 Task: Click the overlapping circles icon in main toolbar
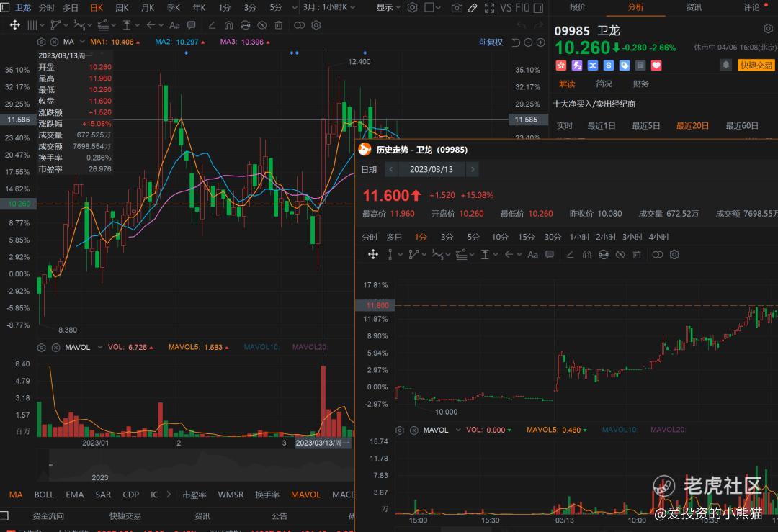point(299,24)
